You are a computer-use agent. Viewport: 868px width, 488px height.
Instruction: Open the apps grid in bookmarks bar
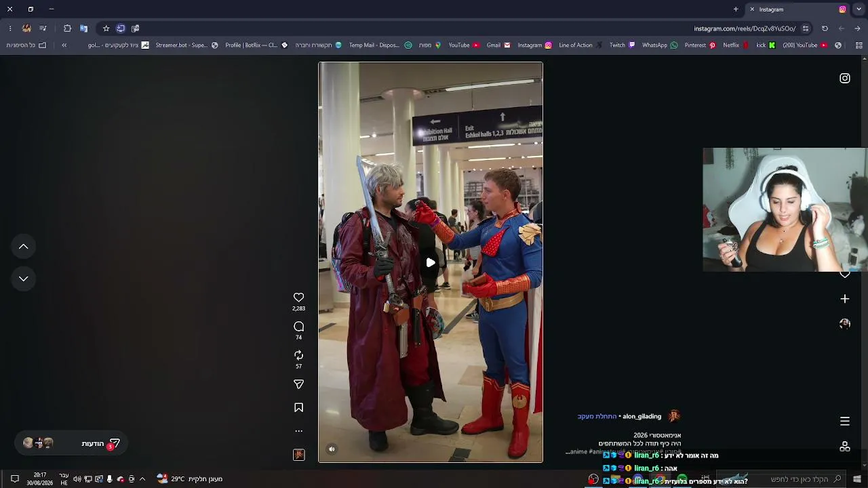[x=859, y=45]
